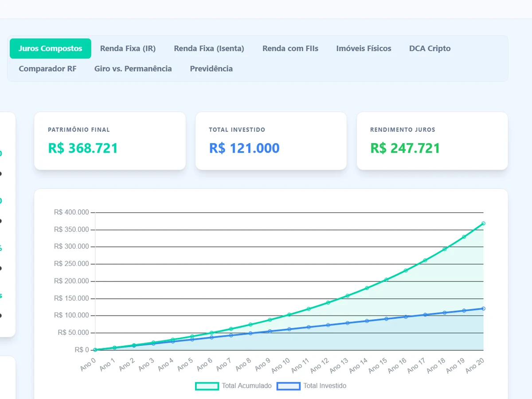Click the Total Investido value R$ 121.000
532x399 pixels.
click(x=244, y=148)
